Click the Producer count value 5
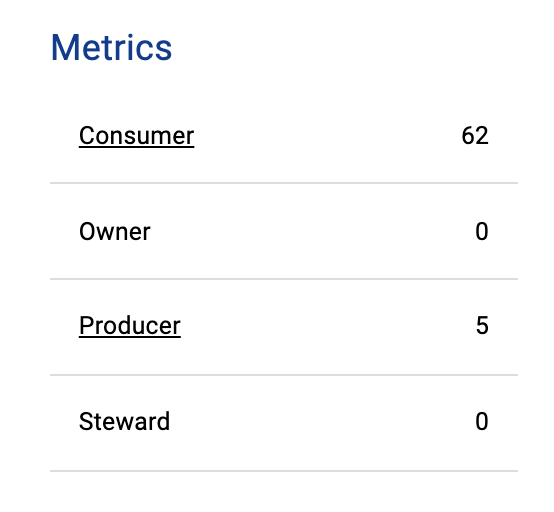 coord(482,325)
